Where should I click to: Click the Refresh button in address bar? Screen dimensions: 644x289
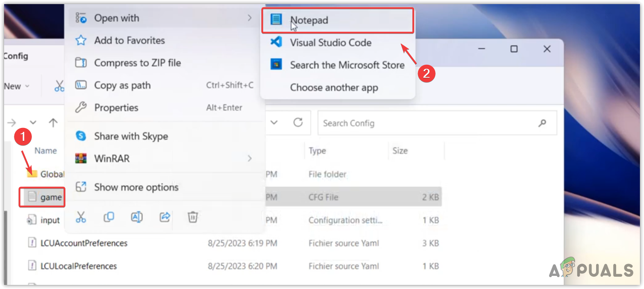coord(298,122)
